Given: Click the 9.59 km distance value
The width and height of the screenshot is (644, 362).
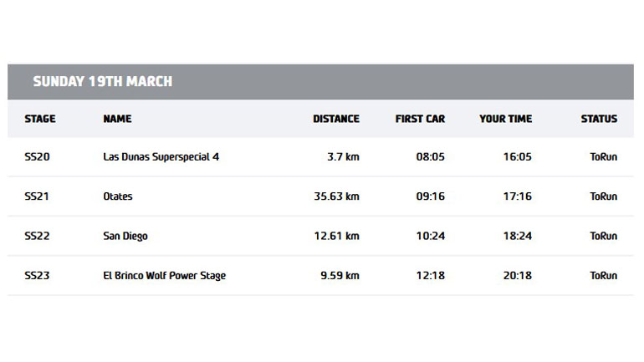Looking at the screenshot, I should [339, 275].
